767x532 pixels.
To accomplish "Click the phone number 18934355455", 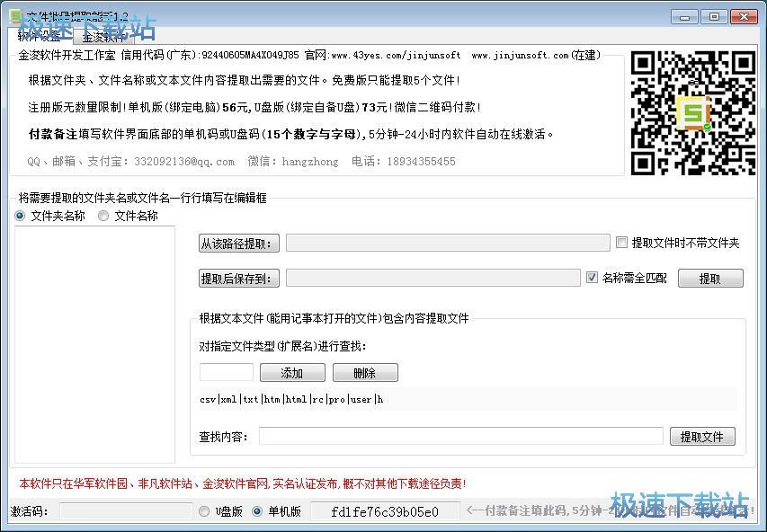I will click(421, 162).
